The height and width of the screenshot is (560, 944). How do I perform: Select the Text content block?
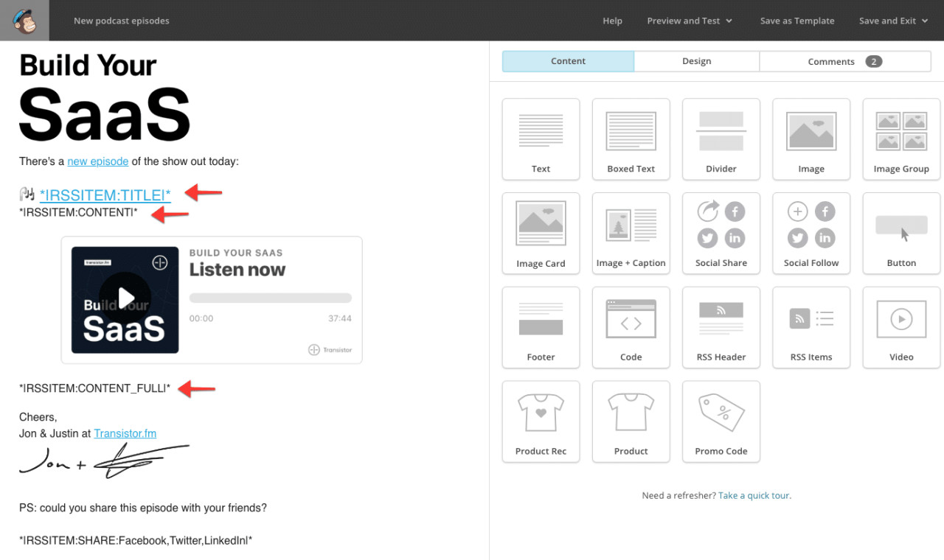(541, 139)
